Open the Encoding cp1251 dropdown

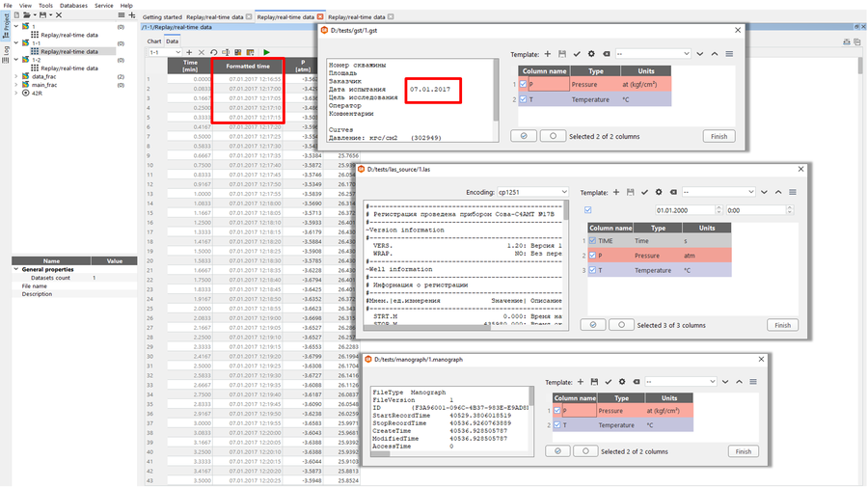point(532,192)
